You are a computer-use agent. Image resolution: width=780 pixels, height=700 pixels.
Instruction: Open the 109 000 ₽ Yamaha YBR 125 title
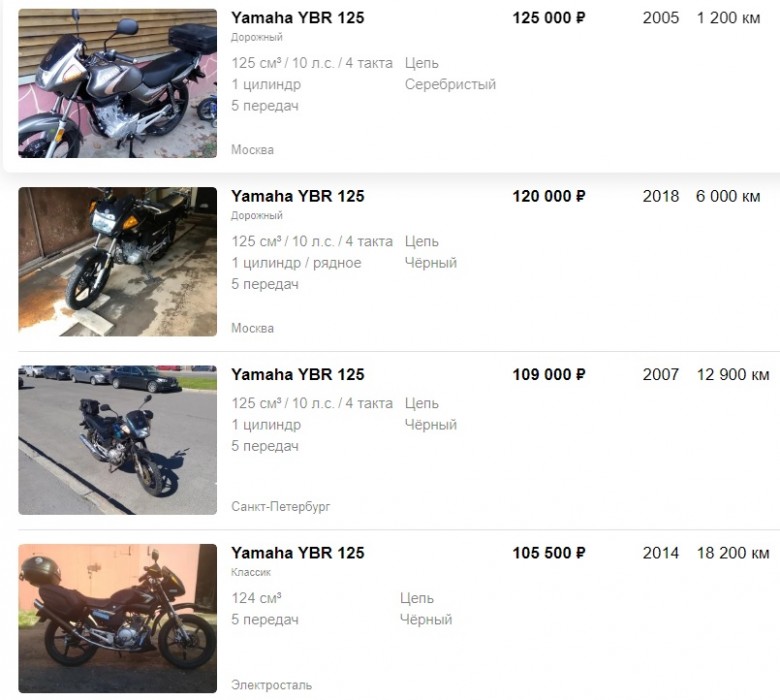297,375
